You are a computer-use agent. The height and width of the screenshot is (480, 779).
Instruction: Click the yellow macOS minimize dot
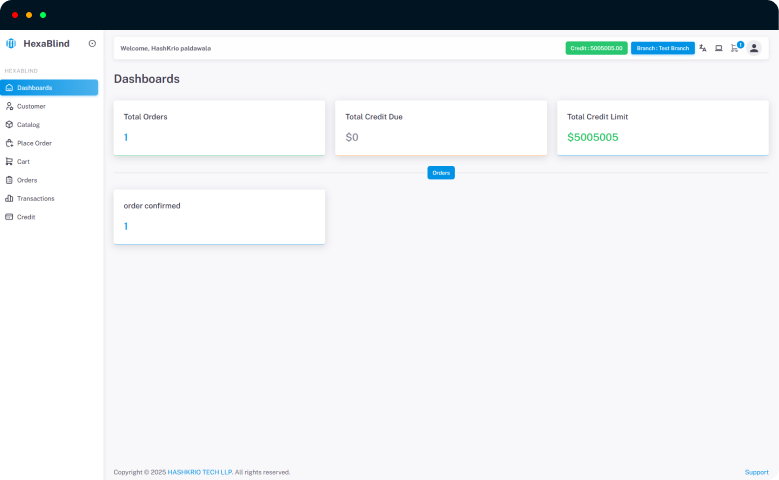click(29, 15)
